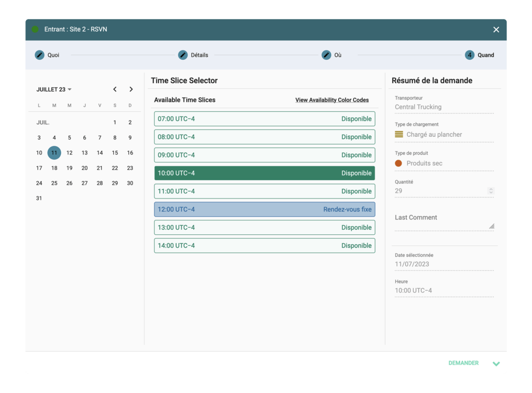The height and width of the screenshot is (393, 532).
Task: Select July 8 in the calendar
Action: pyautogui.click(x=115, y=138)
